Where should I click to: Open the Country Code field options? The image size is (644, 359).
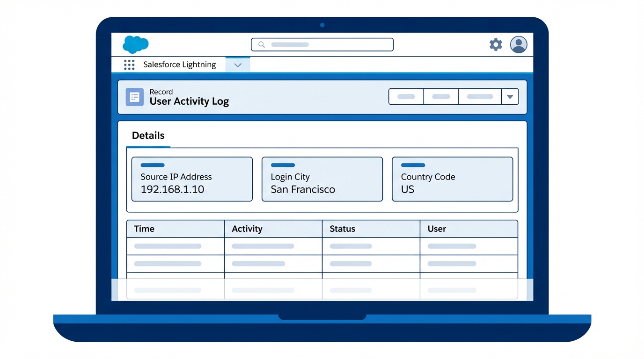tap(412, 165)
